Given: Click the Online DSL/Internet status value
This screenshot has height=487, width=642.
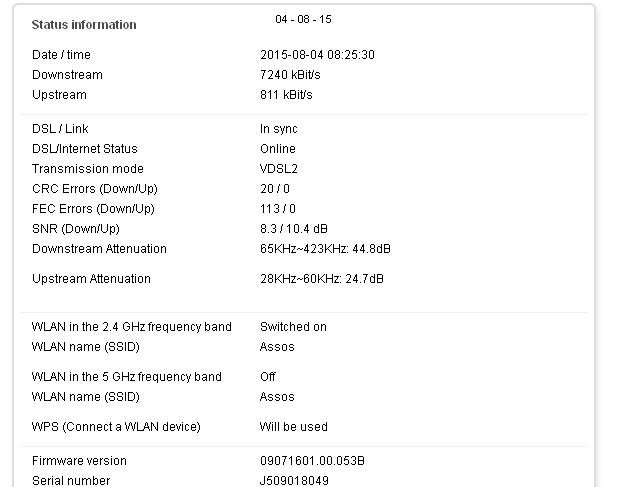Looking at the screenshot, I should point(277,149).
